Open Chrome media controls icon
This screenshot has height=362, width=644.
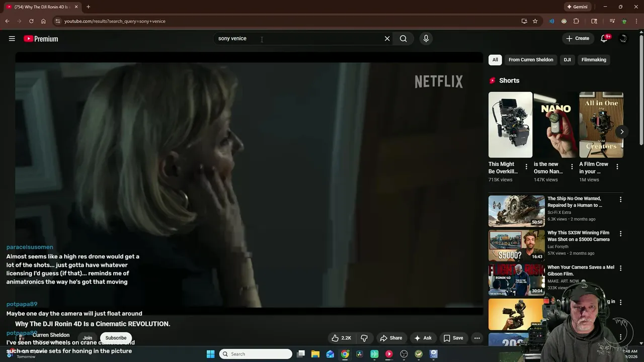pyautogui.click(x=612, y=21)
